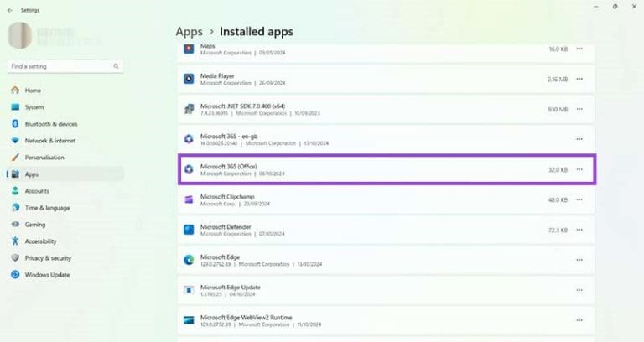Click the Microsoft 365 (Office) icon

(189, 169)
